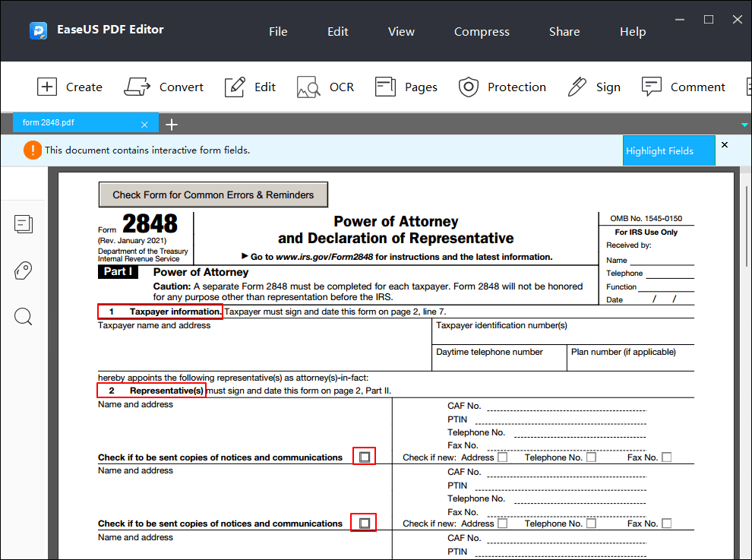Open the search magnifier sidebar icon
The width and height of the screenshot is (752, 560).
[x=24, y=317]
